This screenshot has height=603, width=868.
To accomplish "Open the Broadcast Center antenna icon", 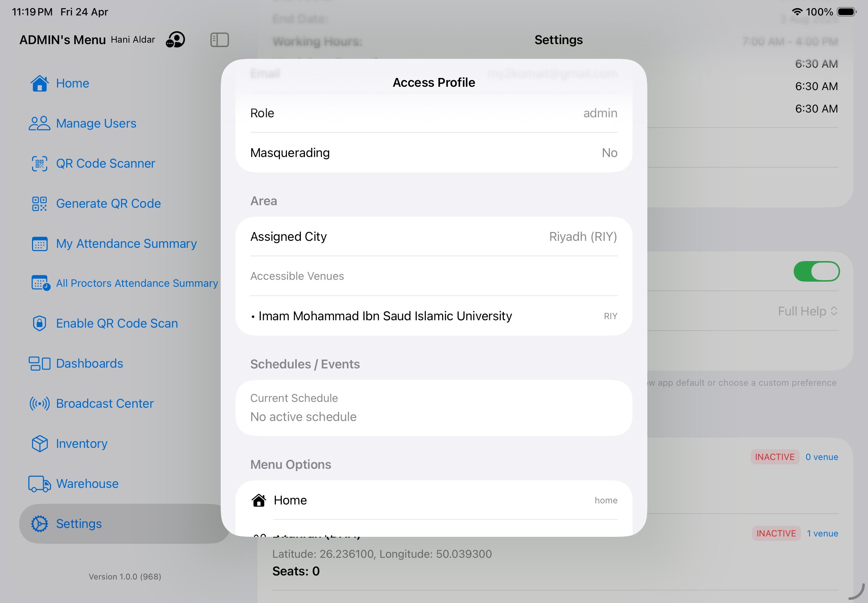I will tap(39, 403).
